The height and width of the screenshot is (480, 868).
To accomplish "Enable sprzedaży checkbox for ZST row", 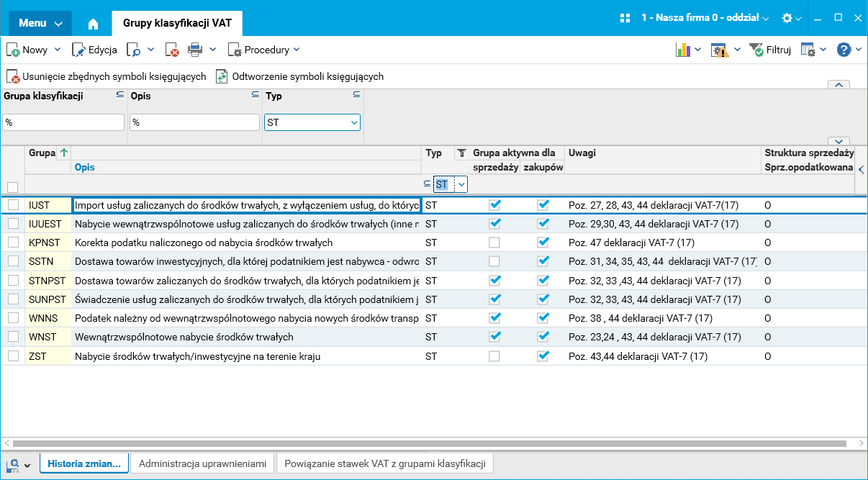I will coord(494,356).
